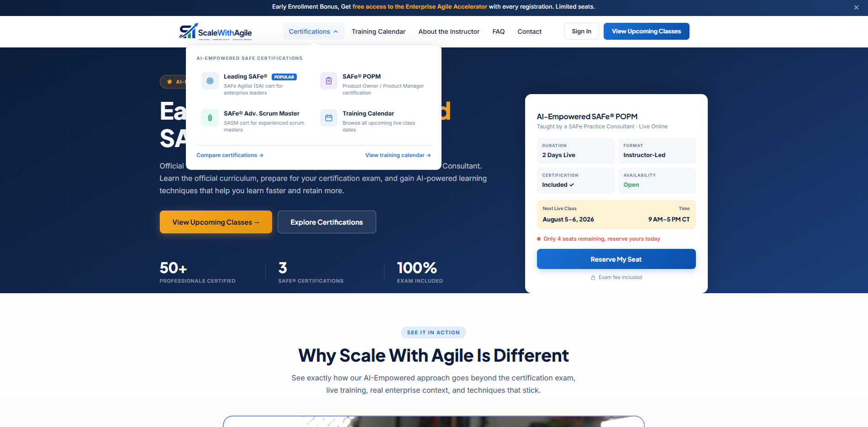Click the green 'Open' availability value
The width and height of the screenshot is (868, 427).
click(631, 185)
